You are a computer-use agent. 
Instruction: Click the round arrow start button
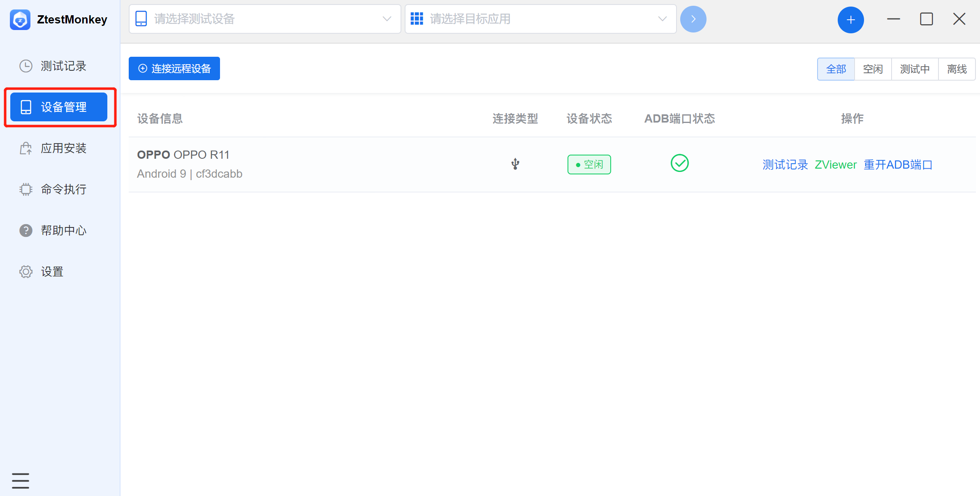click(693, 19)
